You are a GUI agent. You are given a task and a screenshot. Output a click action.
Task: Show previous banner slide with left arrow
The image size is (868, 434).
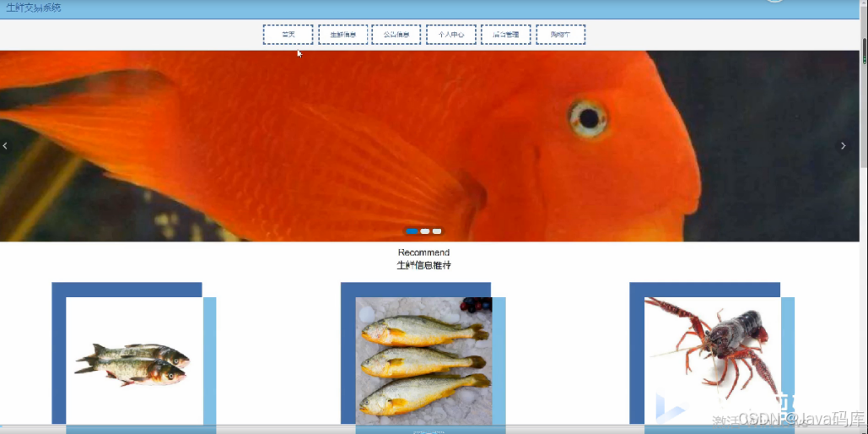tap(5, 146)
